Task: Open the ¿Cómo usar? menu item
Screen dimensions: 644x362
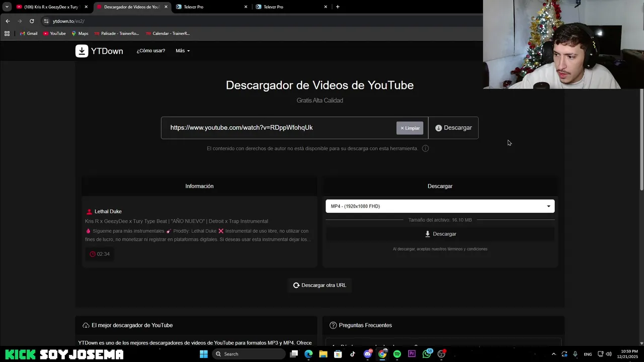Action: point(151,51)
